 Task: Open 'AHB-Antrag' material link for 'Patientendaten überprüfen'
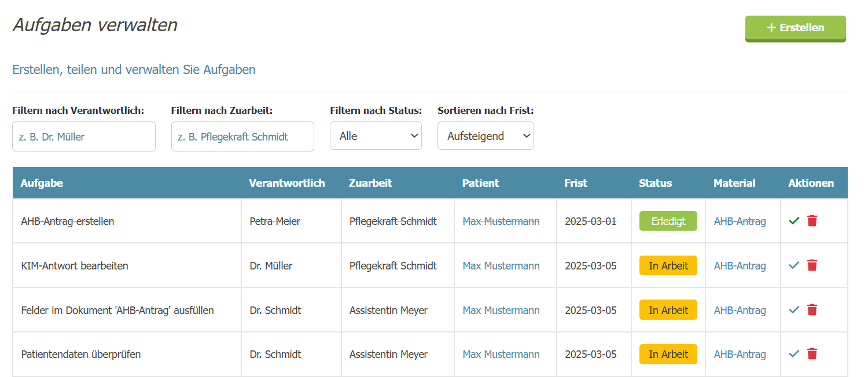point(740,354)
